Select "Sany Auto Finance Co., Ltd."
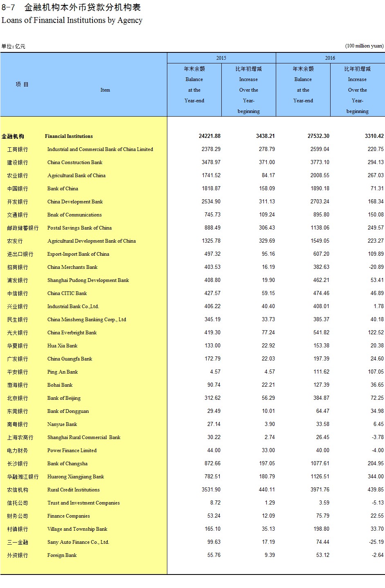This screenshot has height=588, width=385. (x=78, y=542)
